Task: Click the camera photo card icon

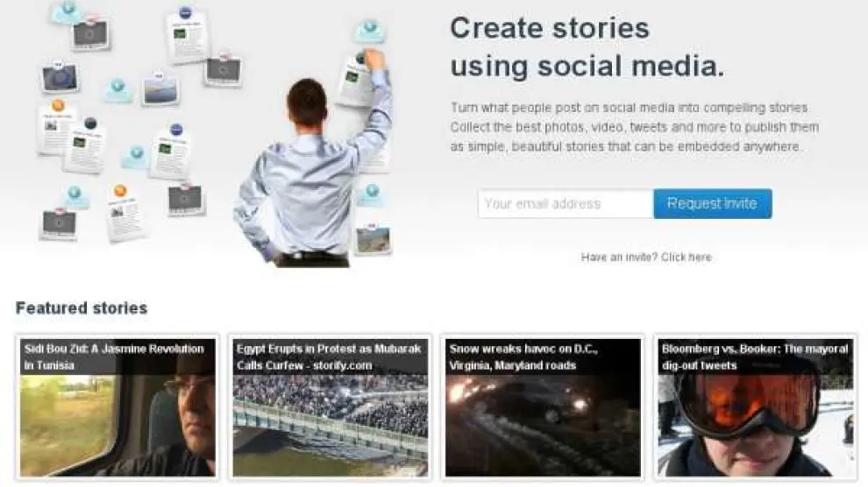Action: [60, 77]
